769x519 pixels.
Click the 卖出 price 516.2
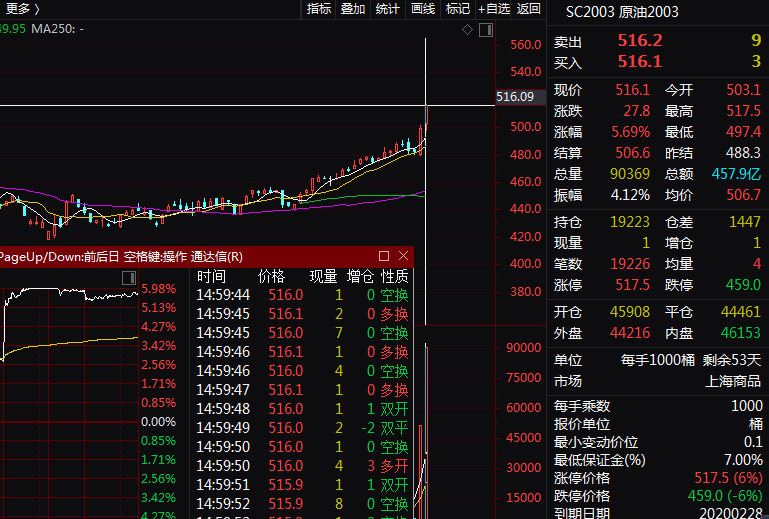click(640, 40)
